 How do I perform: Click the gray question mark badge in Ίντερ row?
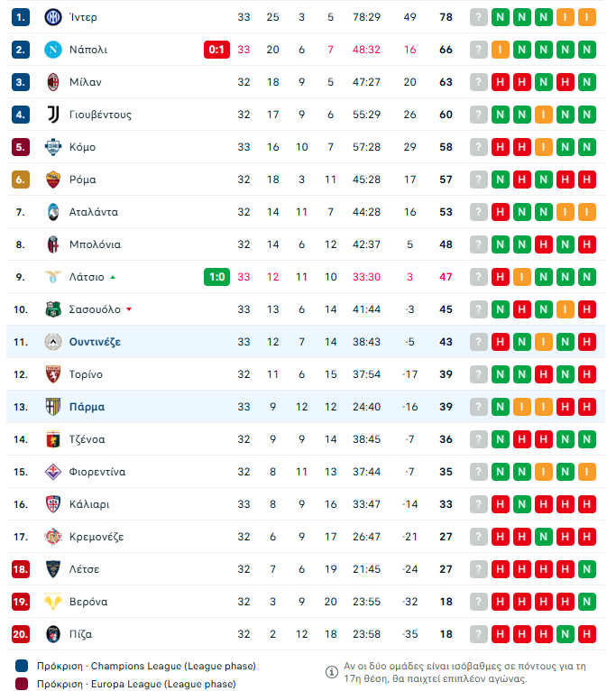tap(478, 17)
